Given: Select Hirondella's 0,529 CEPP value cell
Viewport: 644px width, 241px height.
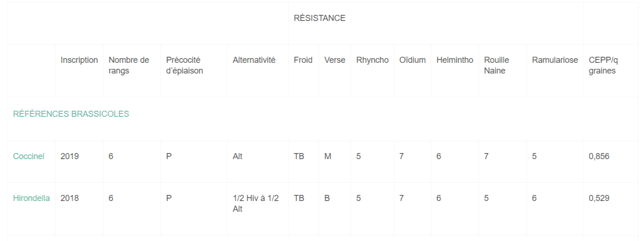Looking at the screenshot, I should [599, 198].
